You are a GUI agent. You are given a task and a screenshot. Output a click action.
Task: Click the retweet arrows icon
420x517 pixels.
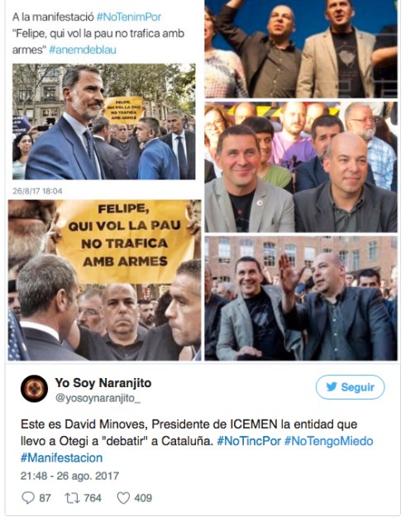[72, 497]
